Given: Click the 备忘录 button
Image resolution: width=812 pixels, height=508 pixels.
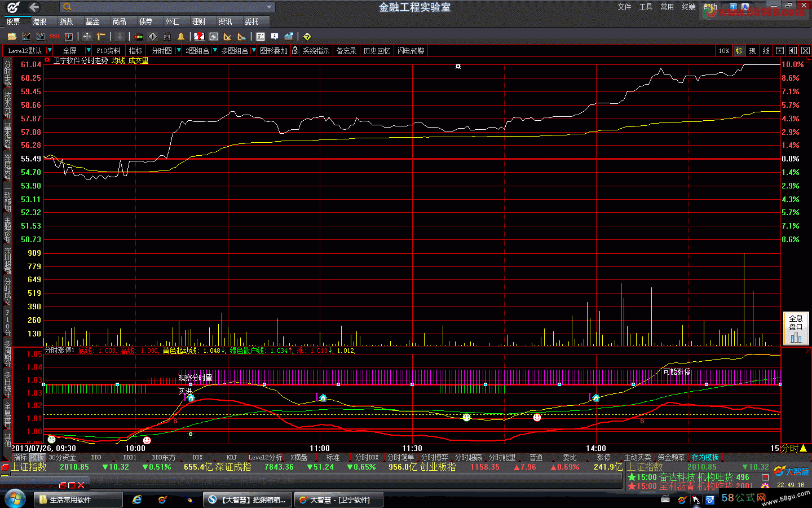Looking at the screenshot, I should 346,51.
